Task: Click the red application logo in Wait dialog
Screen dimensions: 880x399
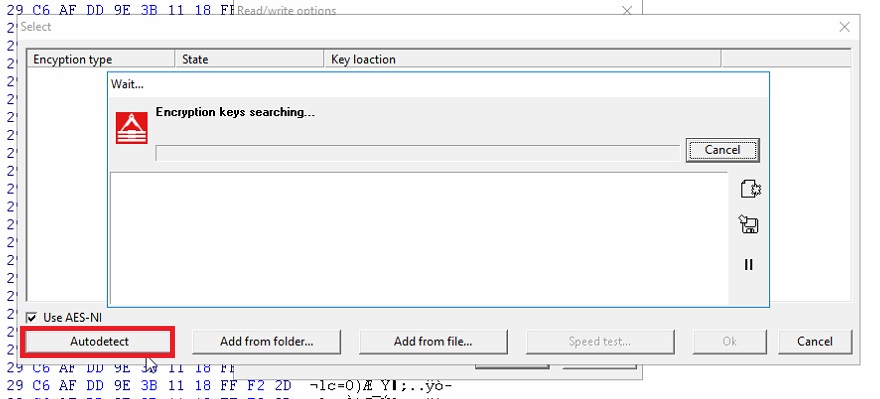Action: tap(132, 127)
